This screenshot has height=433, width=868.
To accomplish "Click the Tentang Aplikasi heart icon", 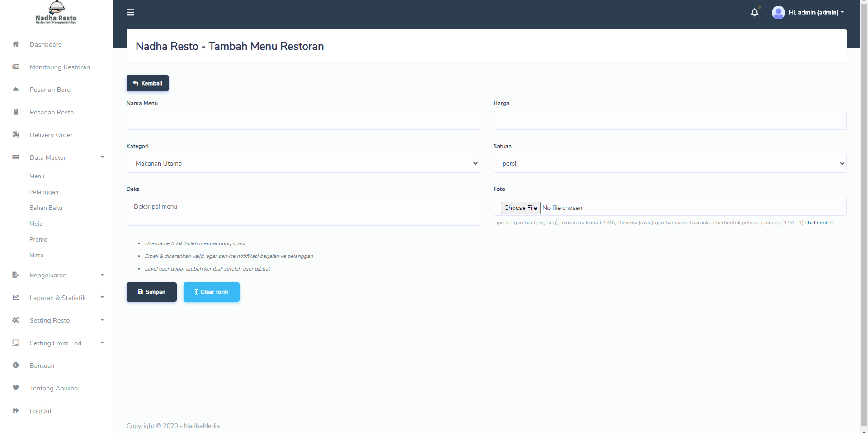I will 16,388.
